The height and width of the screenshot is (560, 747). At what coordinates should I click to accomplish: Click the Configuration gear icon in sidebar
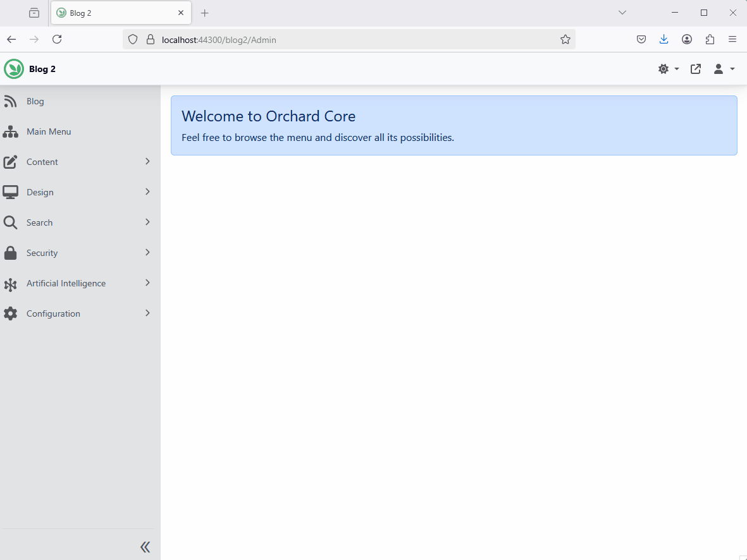pos(11,313)
